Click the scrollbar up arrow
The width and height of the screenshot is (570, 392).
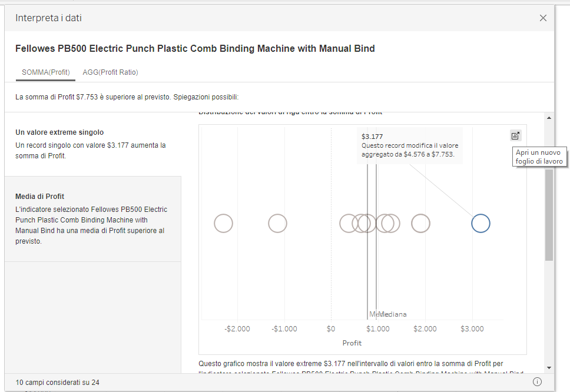[549, 118]
